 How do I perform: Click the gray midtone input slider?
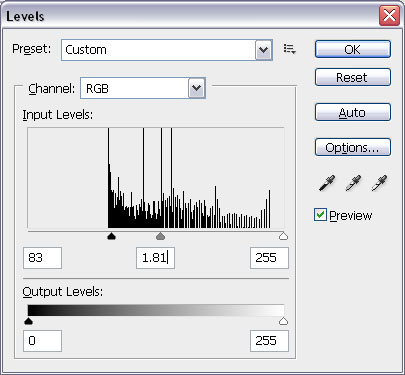(160, 236)
